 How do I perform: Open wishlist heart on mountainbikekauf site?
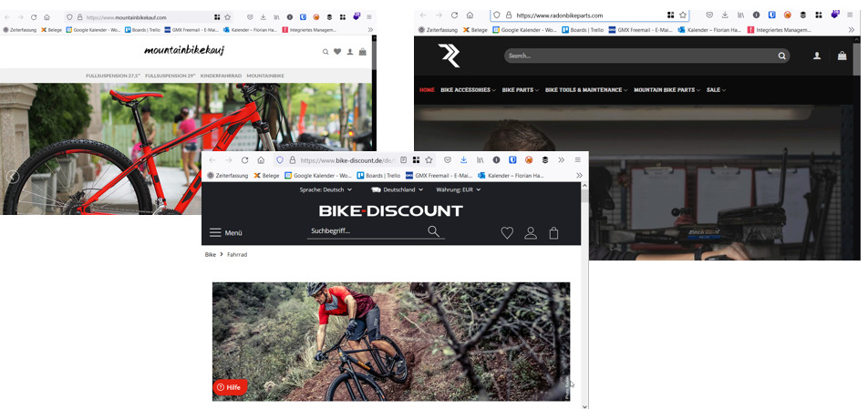(337, 52)
